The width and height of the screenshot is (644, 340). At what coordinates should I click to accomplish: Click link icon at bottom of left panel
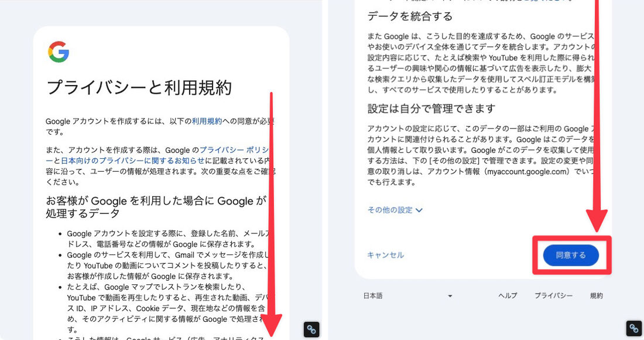click(311, 329)
